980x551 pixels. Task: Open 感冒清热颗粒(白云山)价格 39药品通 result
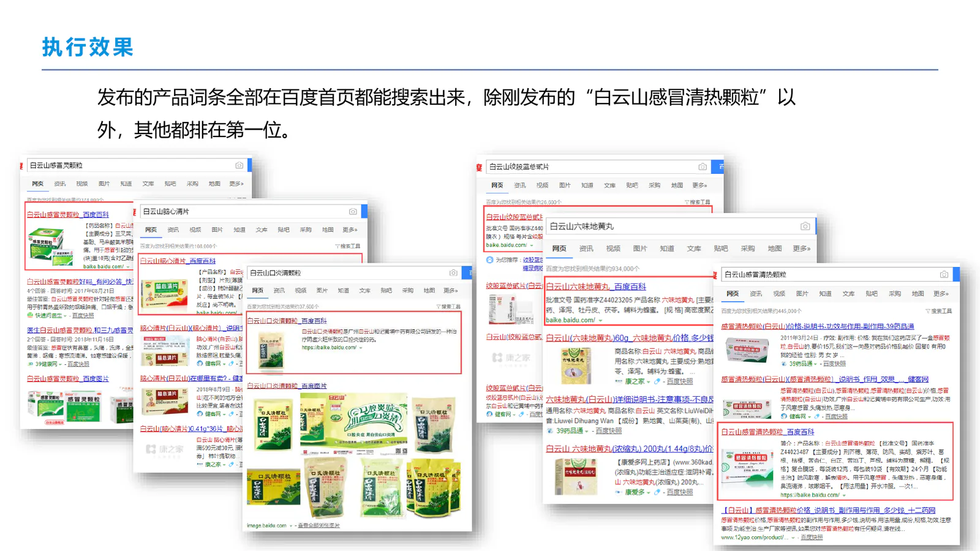pos(818,326)
